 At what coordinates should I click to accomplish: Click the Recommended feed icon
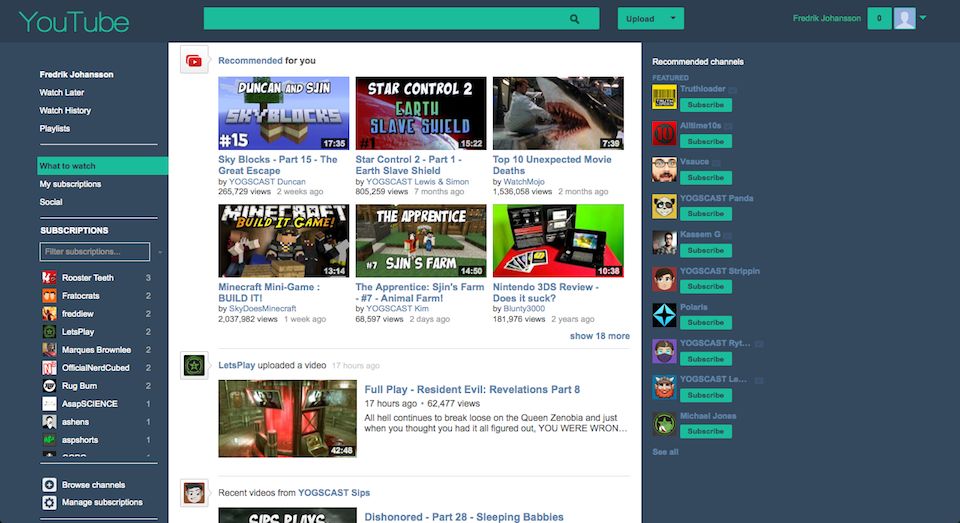click(194, 61)
